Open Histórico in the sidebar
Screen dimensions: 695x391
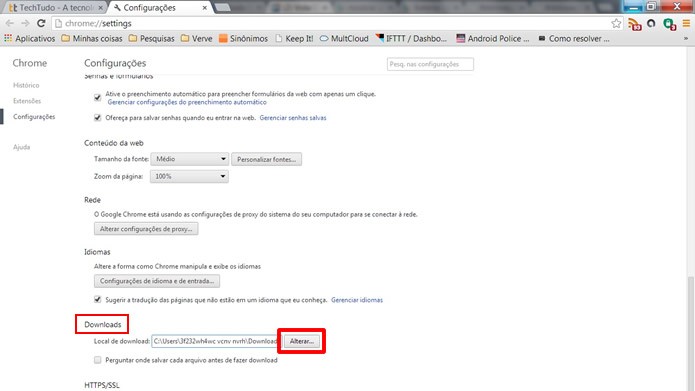pos(26,85)
